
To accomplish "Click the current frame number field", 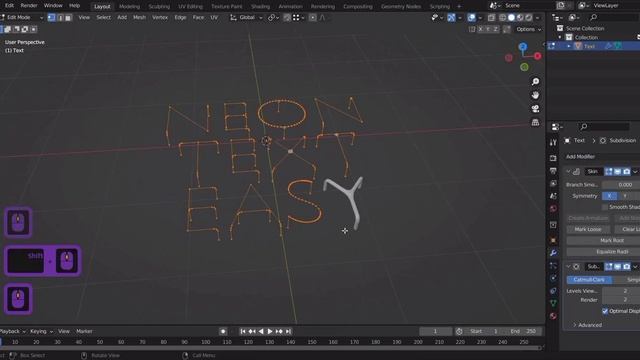I will [435, 331].
